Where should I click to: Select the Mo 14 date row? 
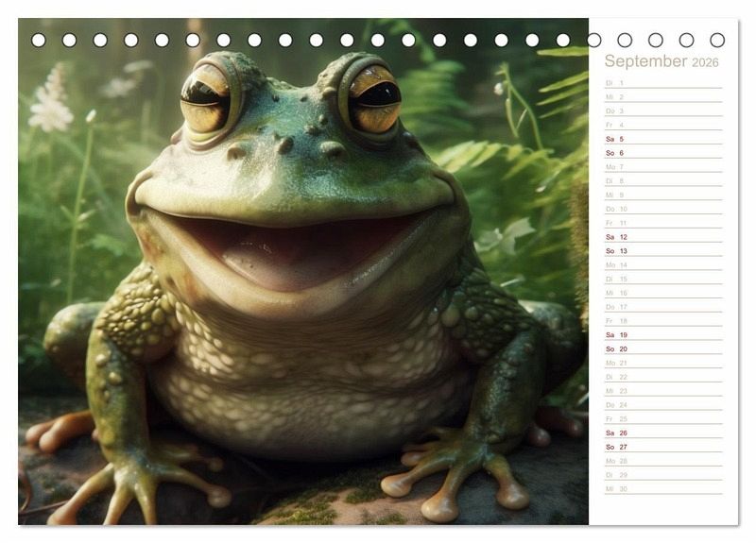point(663,264)
